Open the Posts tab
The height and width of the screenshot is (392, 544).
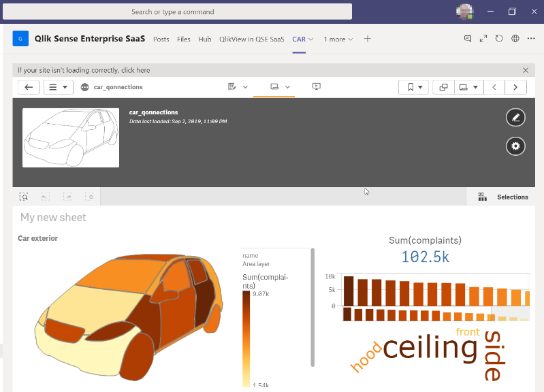pos(161,39)
